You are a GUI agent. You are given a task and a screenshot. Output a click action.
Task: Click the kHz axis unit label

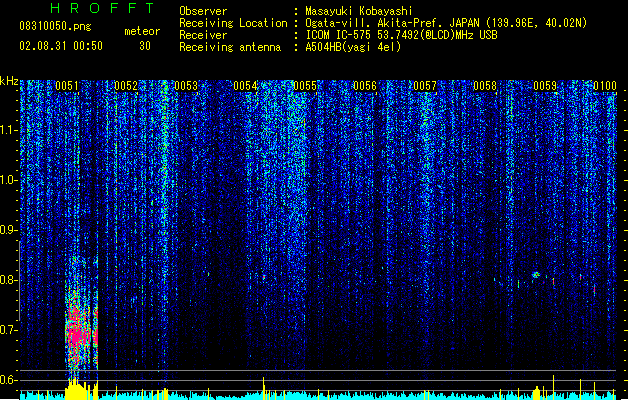tap(9, 81)
